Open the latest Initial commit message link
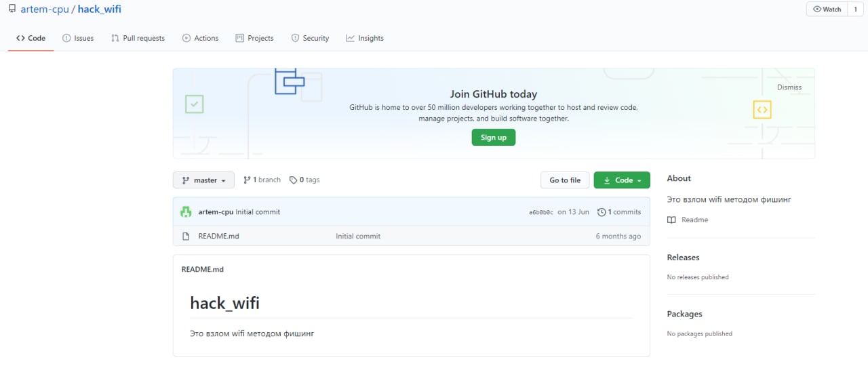The image size is (868, 368). click(x=258, y=212)
